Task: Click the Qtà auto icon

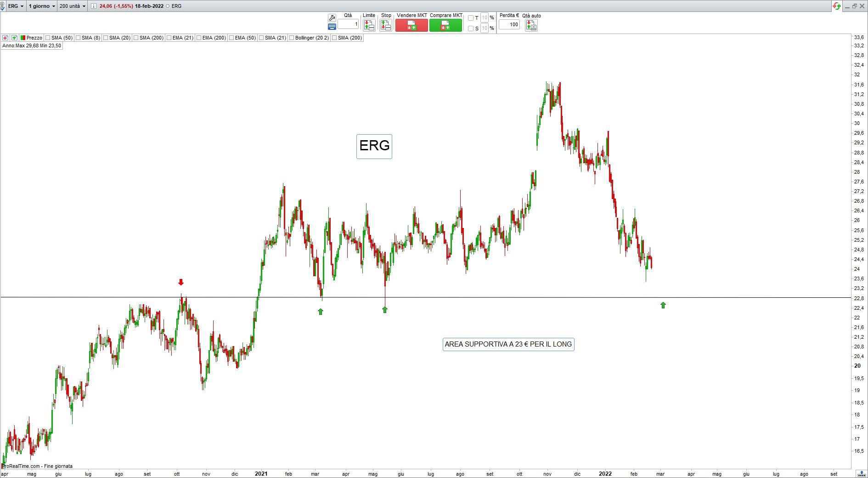Action: pyautogui.click(x=531, y=26)
